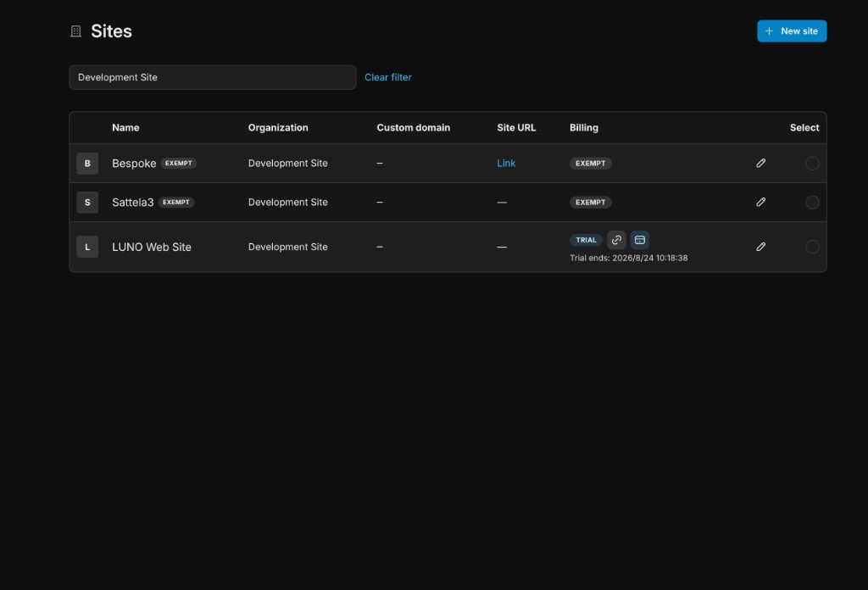Click the EXEMPT tag next to Bespoke name
This screenshot has height=590, width=868.
click(x=179, y=164)
